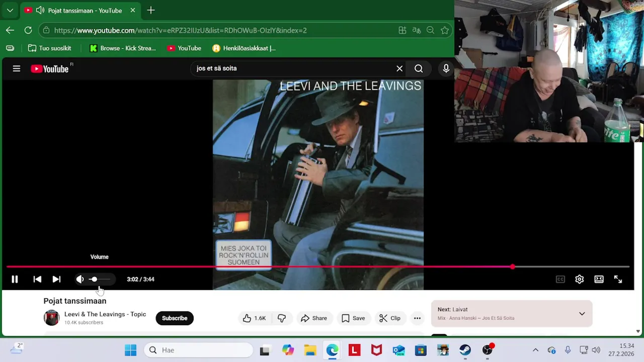Start voice search with the microphone
644x362 pixels.
(446, 68)
